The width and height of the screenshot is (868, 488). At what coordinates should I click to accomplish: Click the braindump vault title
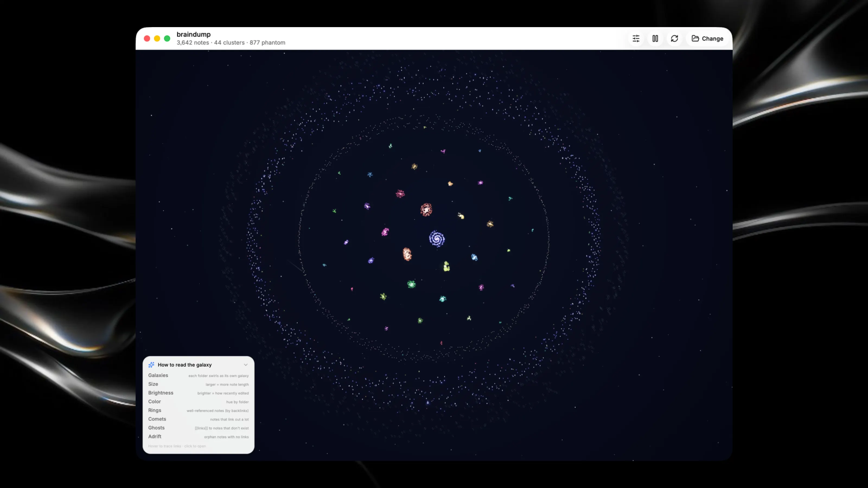point(193,34)
